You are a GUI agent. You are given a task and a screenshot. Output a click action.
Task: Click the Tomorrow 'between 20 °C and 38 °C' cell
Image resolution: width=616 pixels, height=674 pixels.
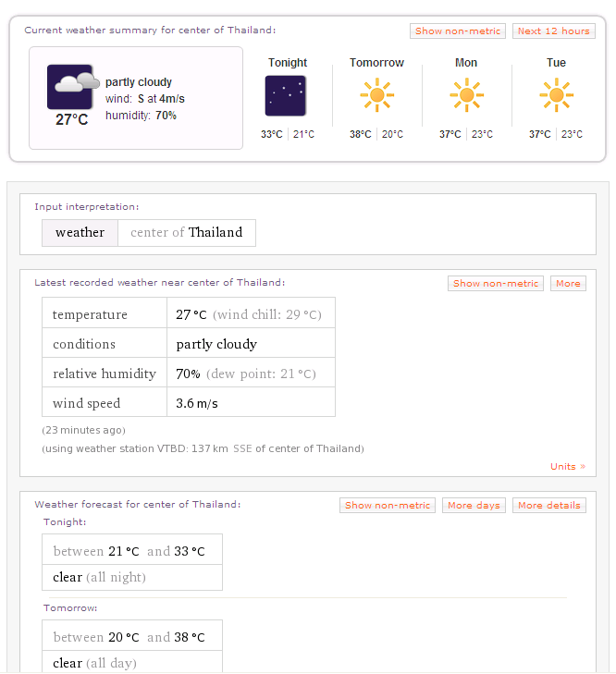tap(131, 637)
